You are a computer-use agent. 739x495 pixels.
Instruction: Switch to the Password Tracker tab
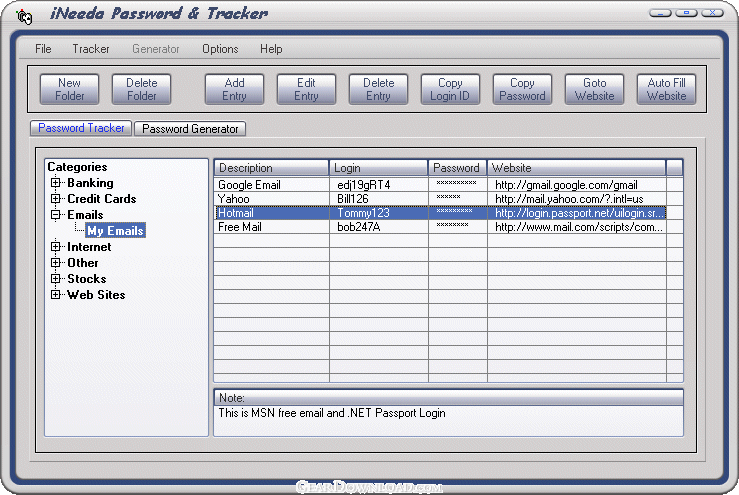pos(81,128)
